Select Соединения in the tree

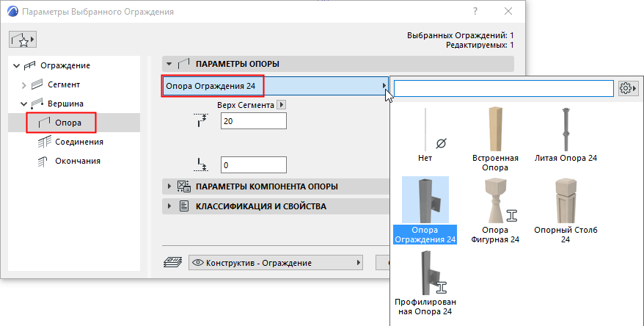coord(79,142)
